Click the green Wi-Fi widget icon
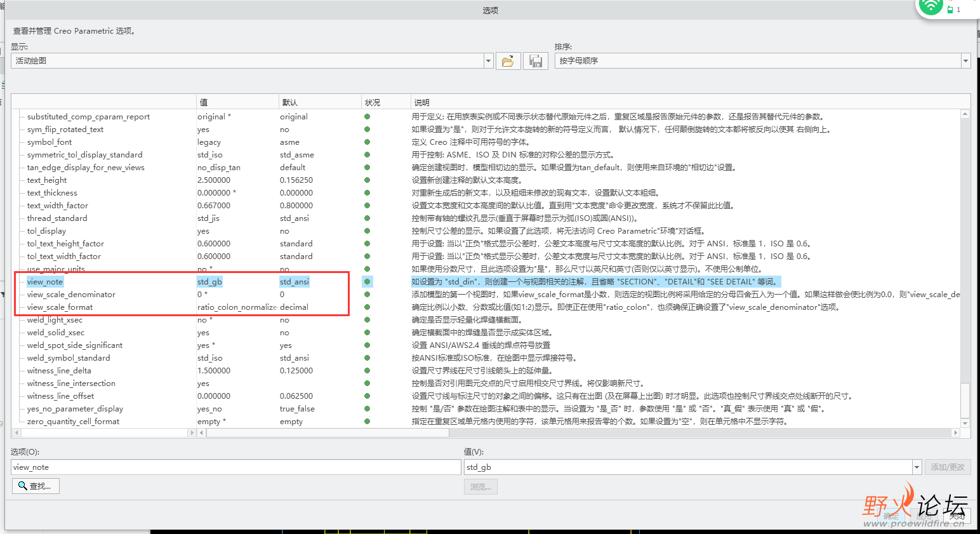This screenshot has height=534, width=980. (931, 6)
